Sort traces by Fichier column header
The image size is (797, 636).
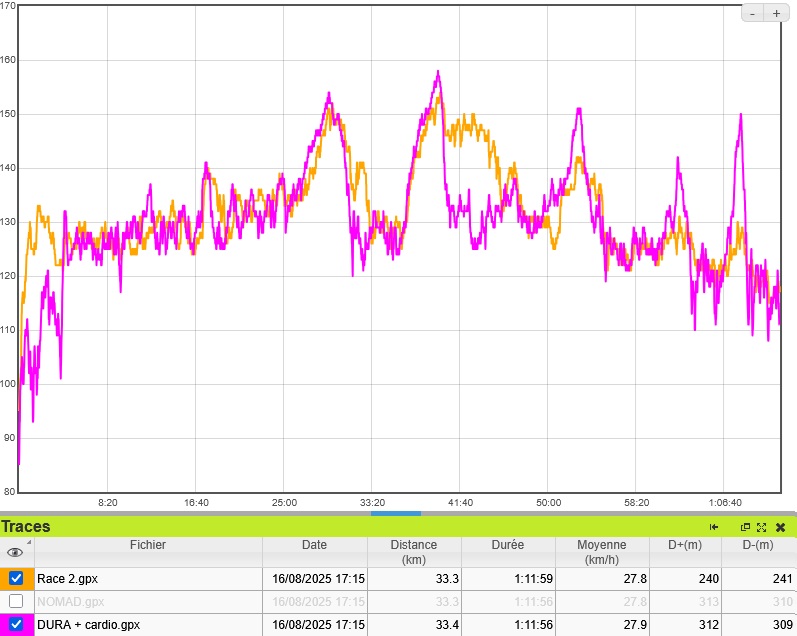[x=147, y=545]
